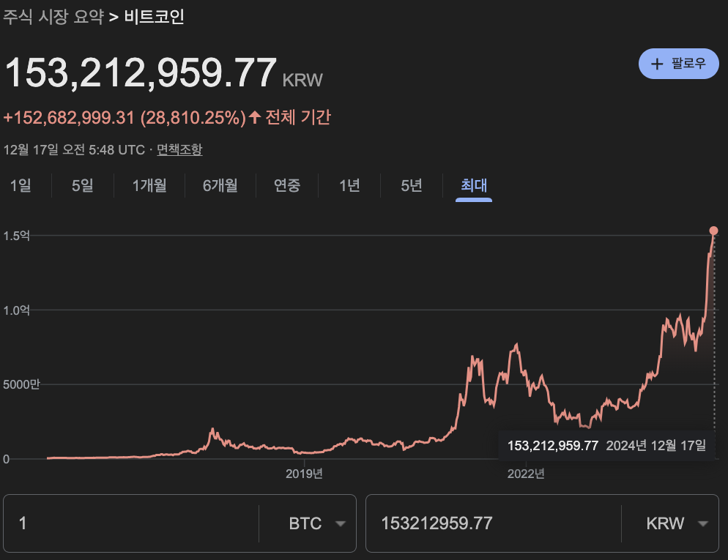The width and height of the screenshot is (728, 560).
Task: Click the KRW value input field
Action: pyautogui.click(x=491, y=523)
